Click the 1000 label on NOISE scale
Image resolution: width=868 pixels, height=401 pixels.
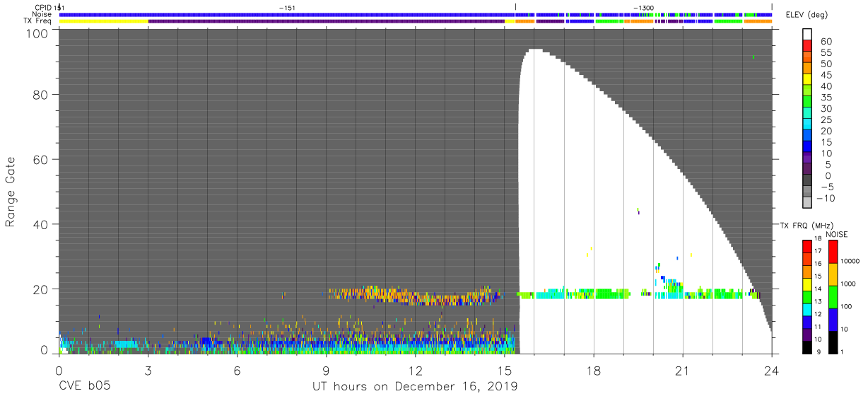pyautogui.click(x=849, y=284)
